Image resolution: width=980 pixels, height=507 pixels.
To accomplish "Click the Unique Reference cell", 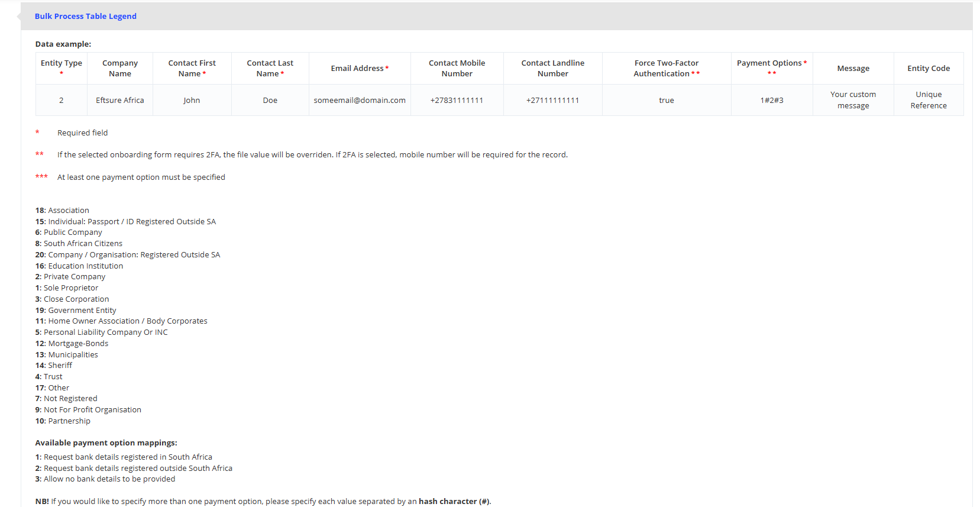I will coord(928,100).
